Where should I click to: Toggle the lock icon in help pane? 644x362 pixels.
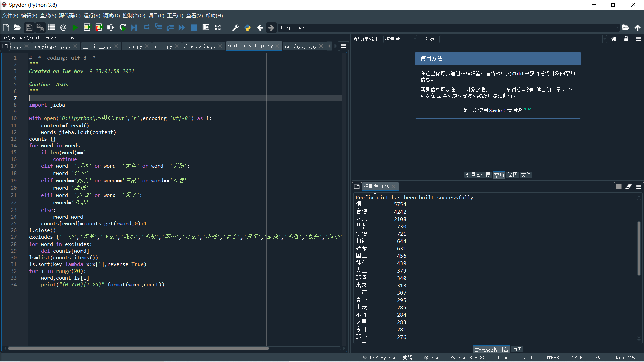(626, 39)
